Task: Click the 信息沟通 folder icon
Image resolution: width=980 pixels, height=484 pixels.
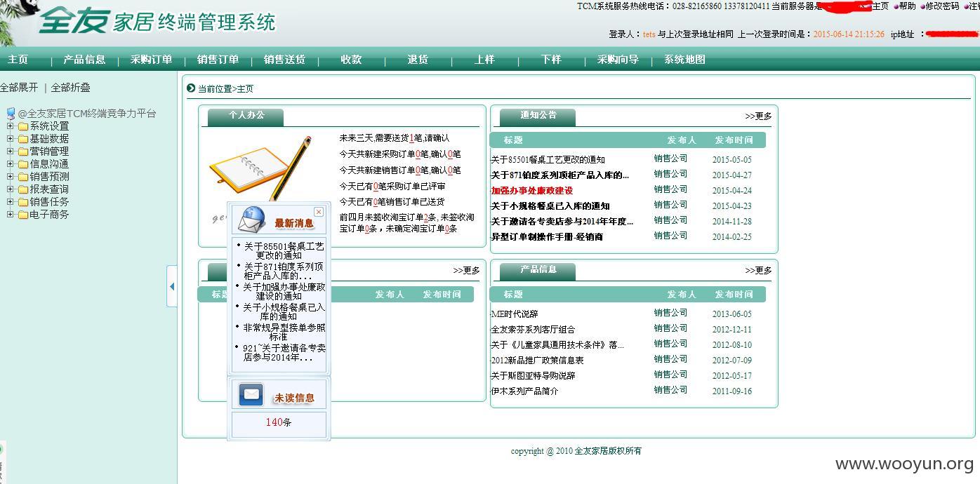Action: point(23,165)
